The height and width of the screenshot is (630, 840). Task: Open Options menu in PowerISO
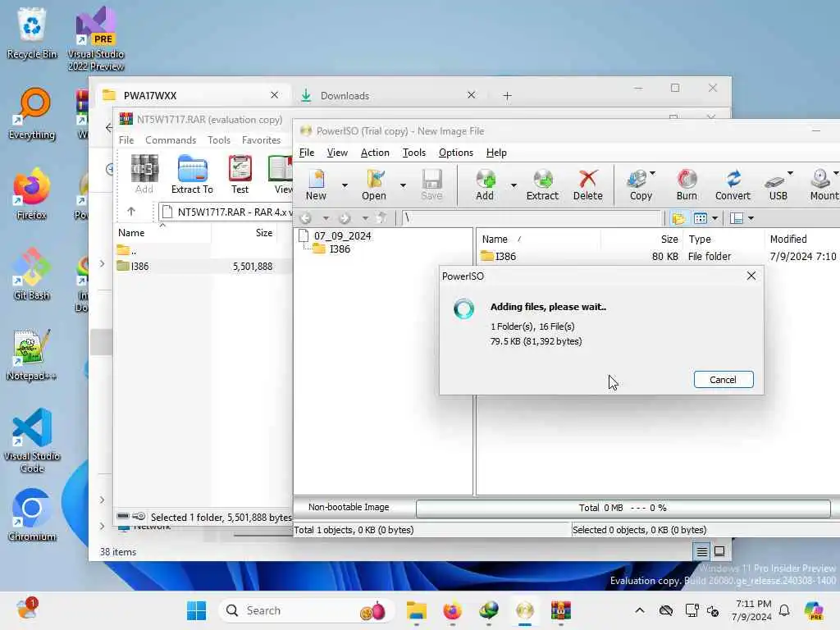click(x=456, y=153)
